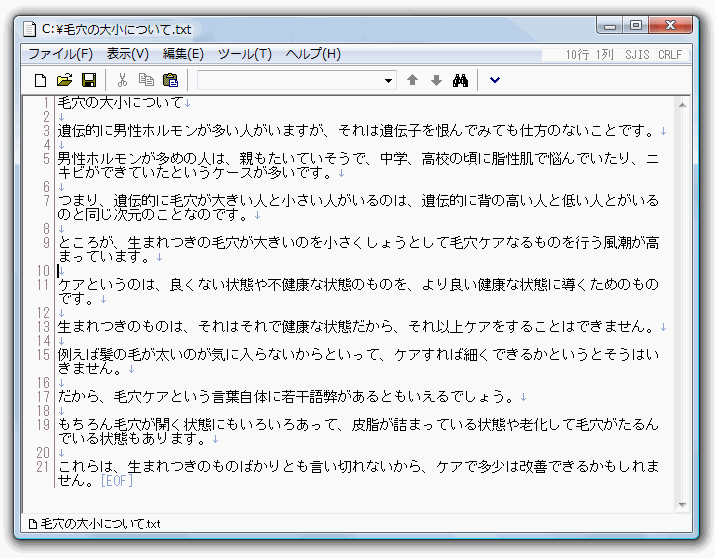Open the ツール(T) menu
This screenshot has width=715, height=558.
[x=244, y=54]
